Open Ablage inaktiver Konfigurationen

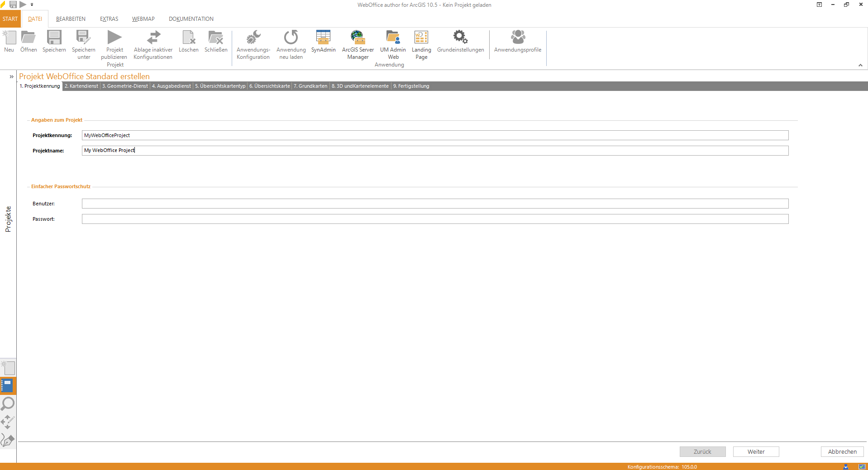click(153, 45)
